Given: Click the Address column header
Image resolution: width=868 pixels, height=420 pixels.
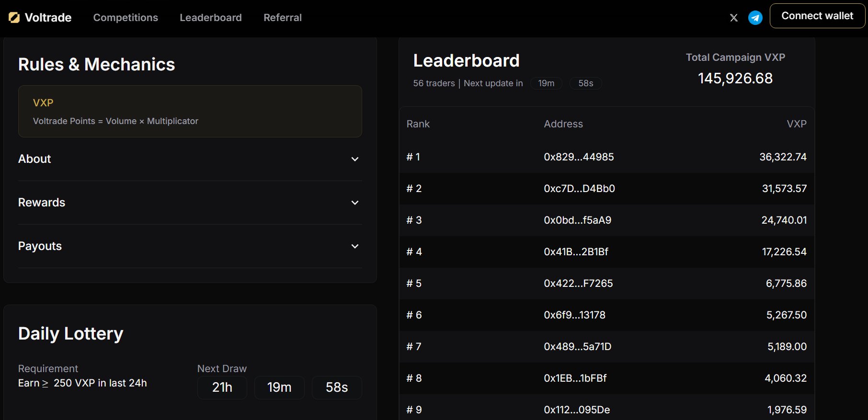Looking at the screenshot, I should click(x=563, y=124).
